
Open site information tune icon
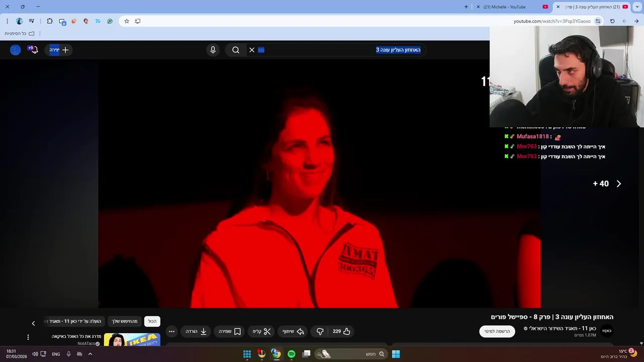coord(598,21)
